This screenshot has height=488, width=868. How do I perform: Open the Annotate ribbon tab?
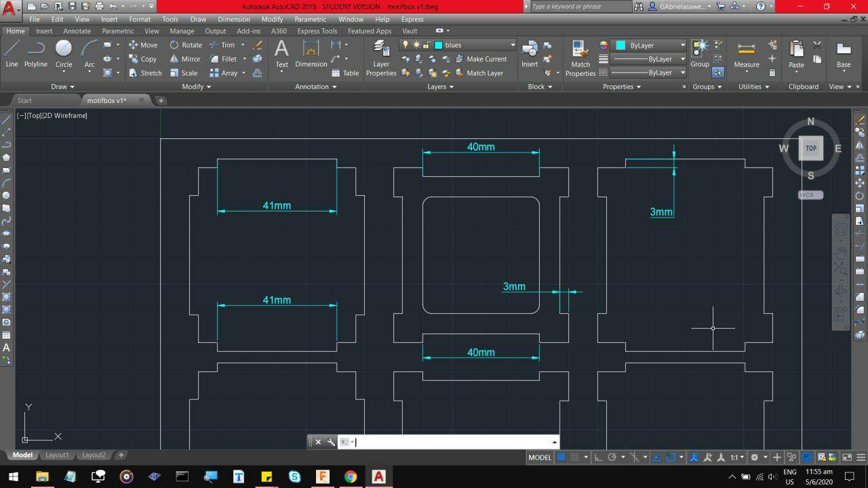[77, 31]
